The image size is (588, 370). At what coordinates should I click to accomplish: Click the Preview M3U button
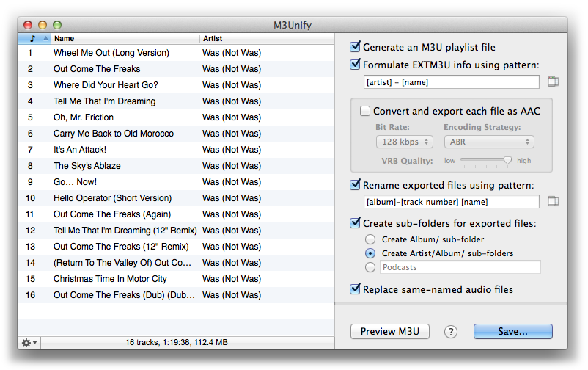(389, 331)
